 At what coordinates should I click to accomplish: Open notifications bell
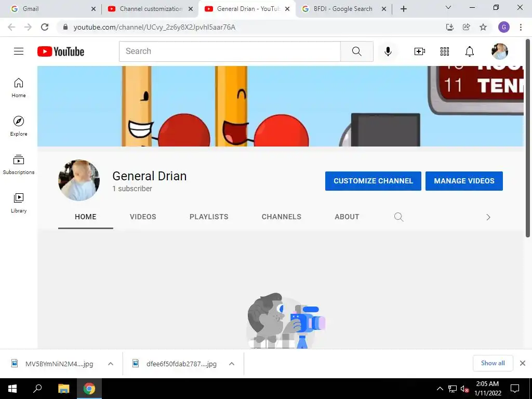coord(470,51)
